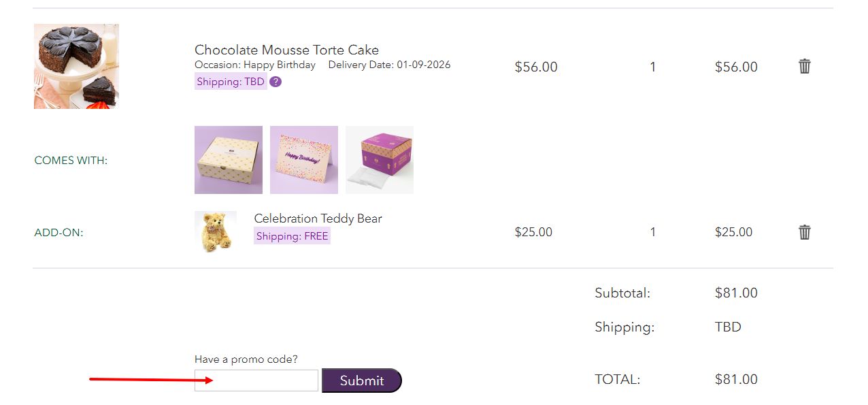
Task: Open the Happy Birthday card thumbnail
Action: point(303,159)
